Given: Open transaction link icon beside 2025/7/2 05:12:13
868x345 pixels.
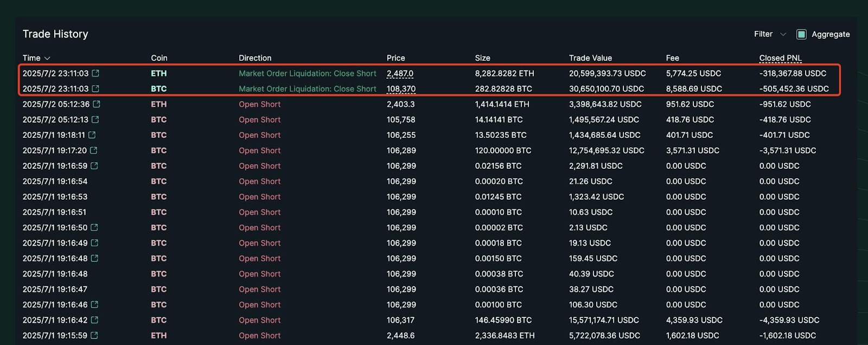Looking at the screenshot, I should (x=95, y=119).
